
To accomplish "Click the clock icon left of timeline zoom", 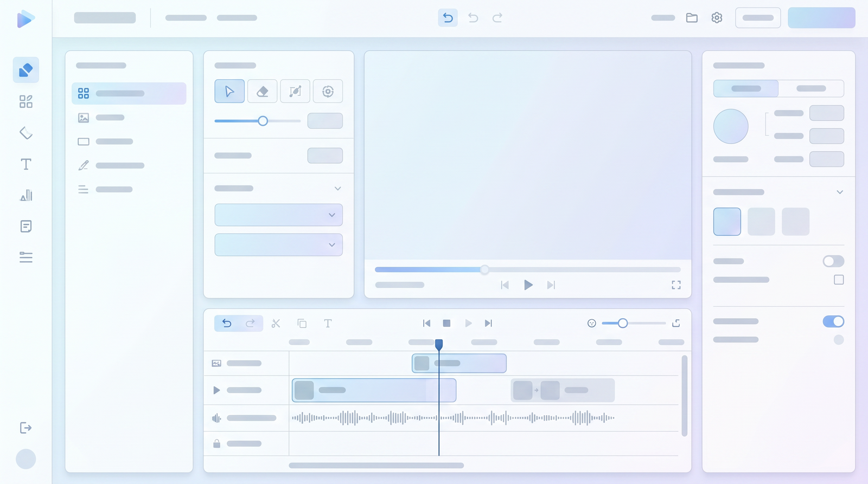I will 592,323.
